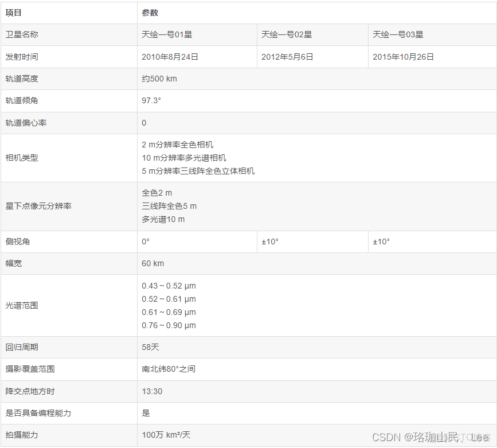
Task: Click the 拍摄能力 value 100万 km²/天
Action: tap(165, 435)
